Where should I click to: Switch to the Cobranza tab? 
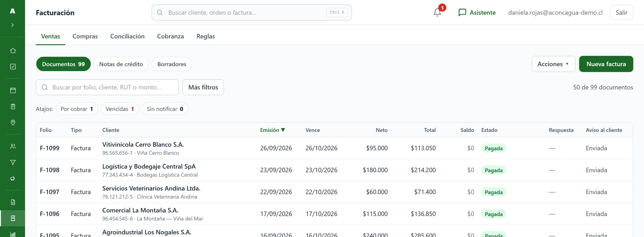[170, 36]
